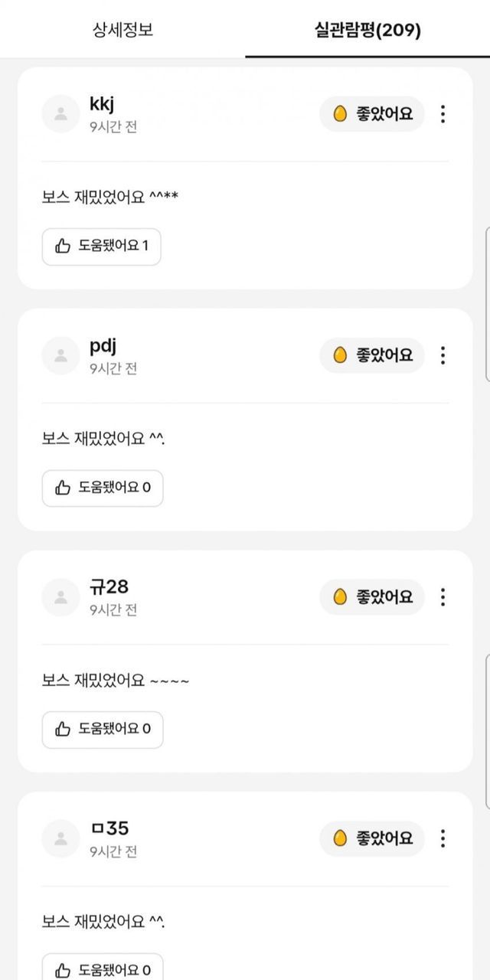Viewport: 490px width, 980px height.
Task: Click pdj's golden egg 좋았어요 badge
Action: pos(372,355)
